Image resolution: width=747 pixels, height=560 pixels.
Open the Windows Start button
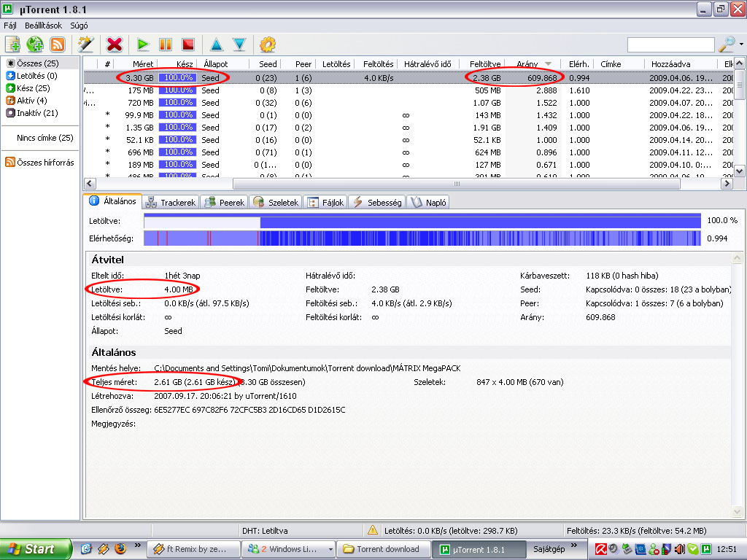click(x=36, y=549)
